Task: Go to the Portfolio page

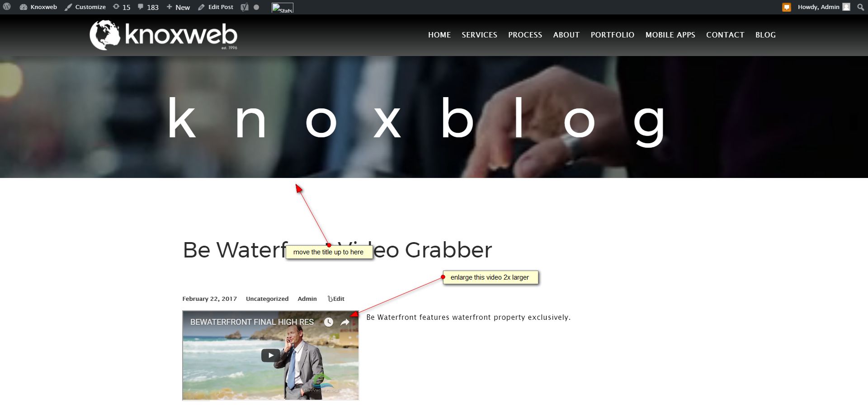Action: [612, 35]
